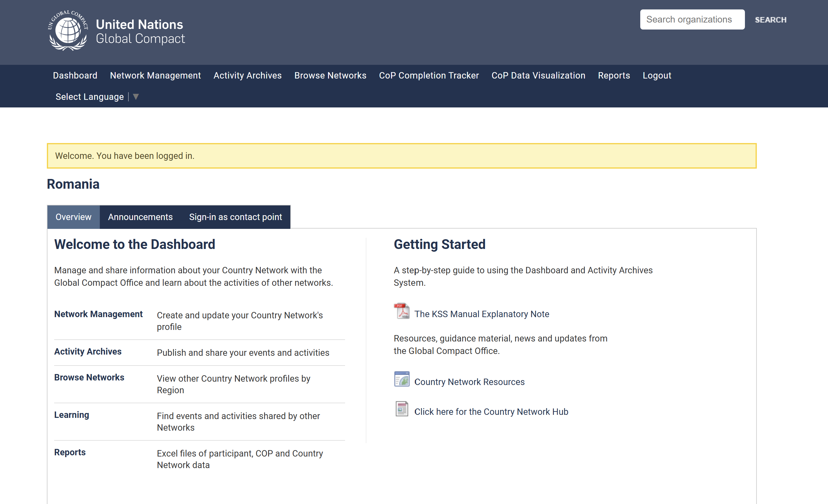Screen dimensions: 828x504
Task: Open the CoP Data Visualization section
Action: tap(538, 75)
